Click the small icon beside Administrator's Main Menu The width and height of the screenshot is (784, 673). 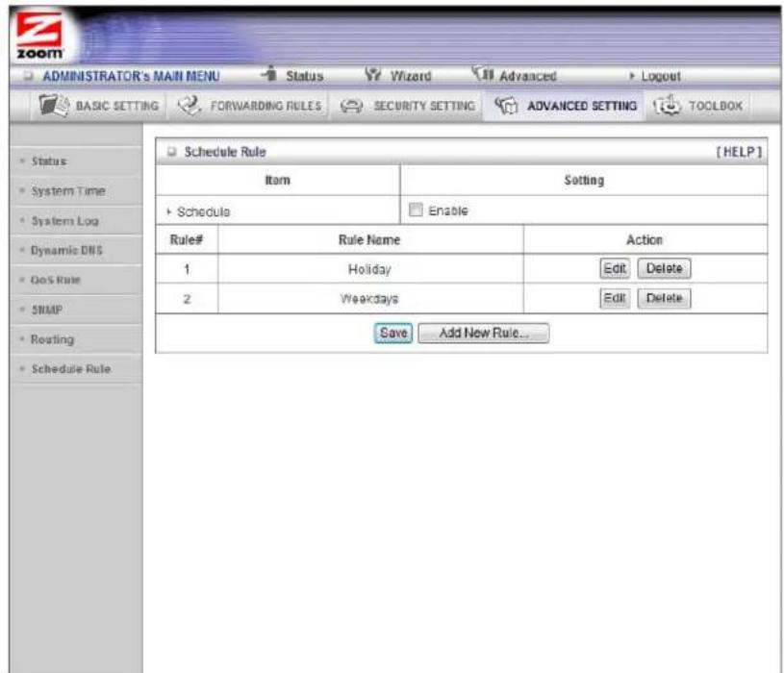click(x=29, y=76)
